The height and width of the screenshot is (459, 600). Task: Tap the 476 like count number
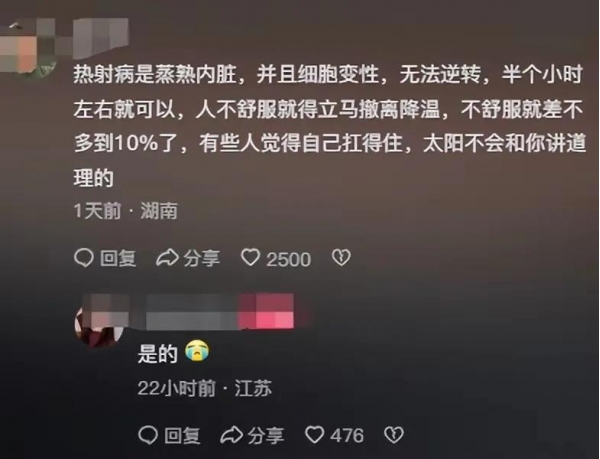(x=347, y=436)
